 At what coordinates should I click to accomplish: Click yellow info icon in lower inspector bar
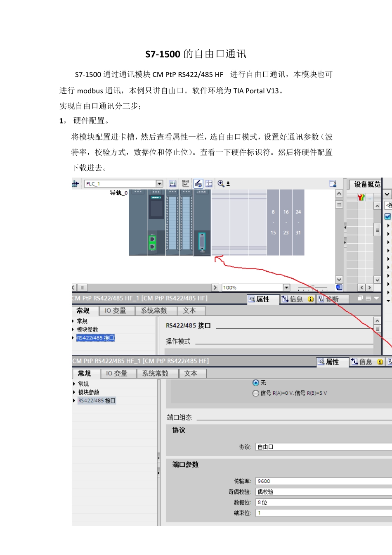pos(380,362)
